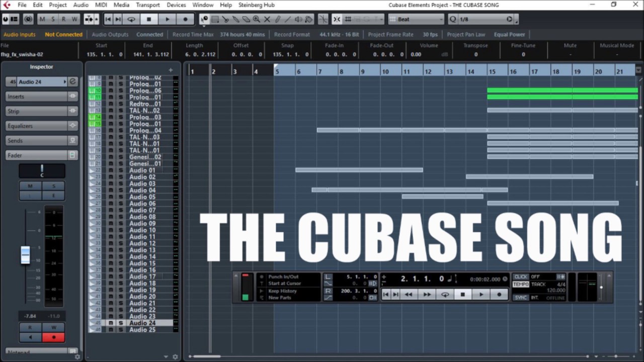The width and height of the screenshot is (644, 362).
Task: Toggle SYNC button in transport panel
Action: (521, 298)
